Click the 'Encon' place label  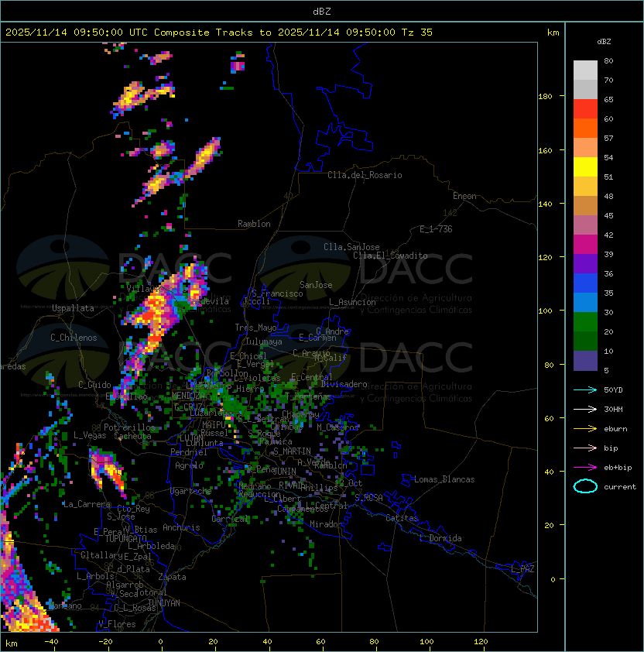(464, 196)
